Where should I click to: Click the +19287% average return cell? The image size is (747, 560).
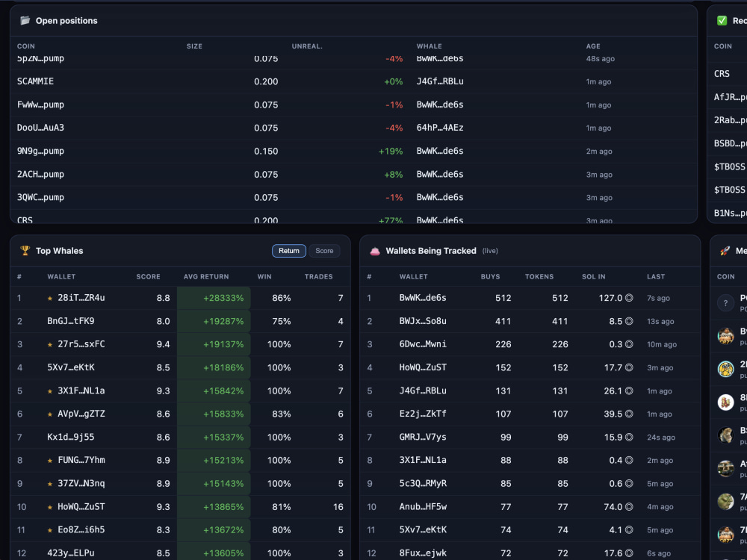pos(214,321)
